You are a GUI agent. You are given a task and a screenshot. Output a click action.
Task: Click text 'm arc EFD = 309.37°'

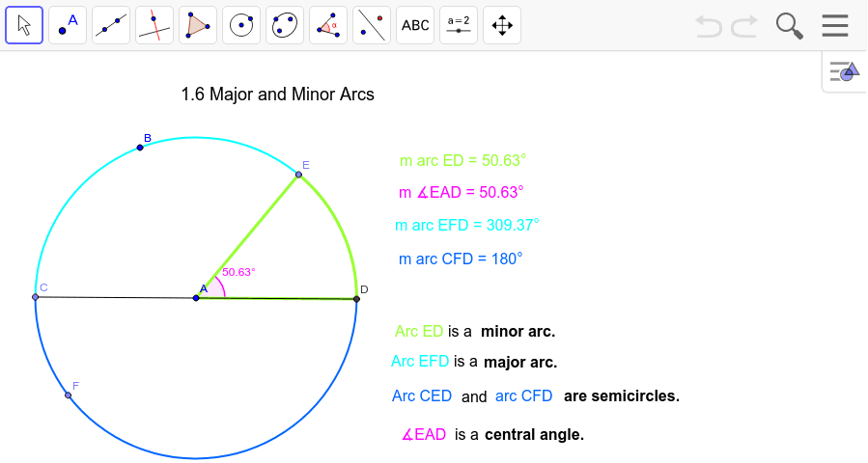coord(466,225)
